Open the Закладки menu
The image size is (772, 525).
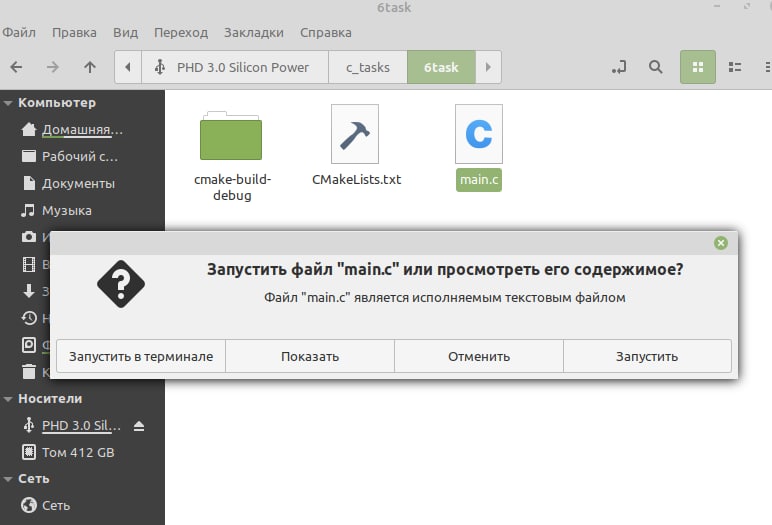[254, 33]
